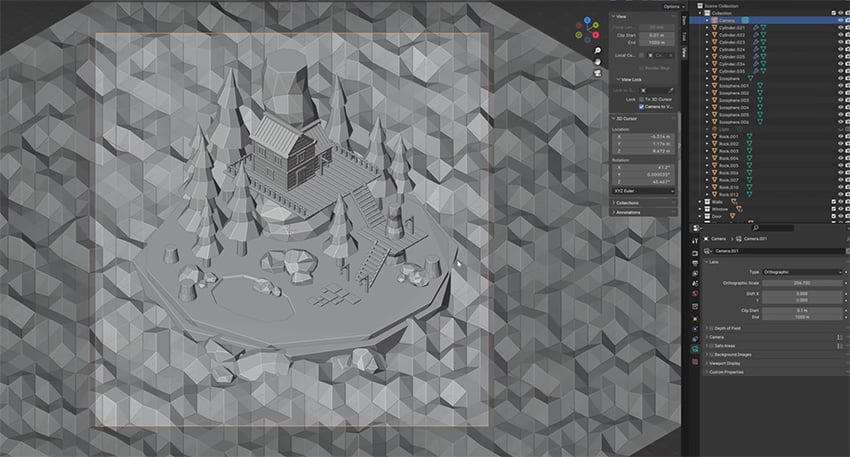Viewport: 850px width, 457px height.
Task: Expand the Viewport Display panel
Action: [724, 363]
